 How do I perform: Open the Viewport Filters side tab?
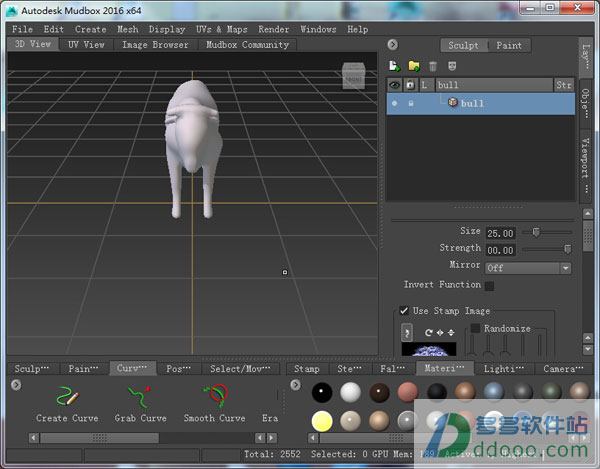(586, 165)
